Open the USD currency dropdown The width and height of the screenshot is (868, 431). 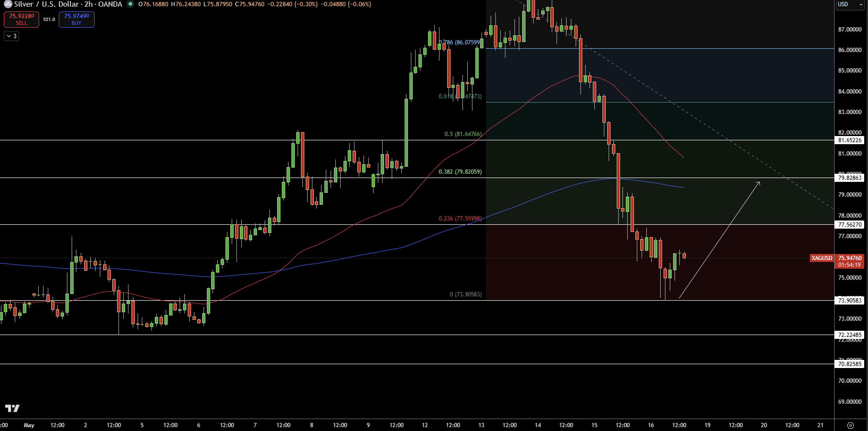pyautogui.click(x=850, y=4)
